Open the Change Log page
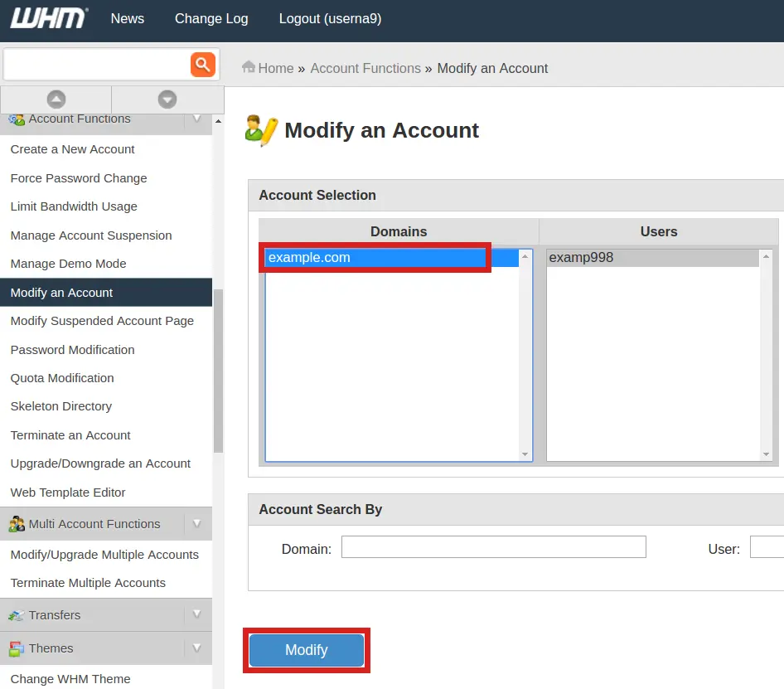 (211, 18)
